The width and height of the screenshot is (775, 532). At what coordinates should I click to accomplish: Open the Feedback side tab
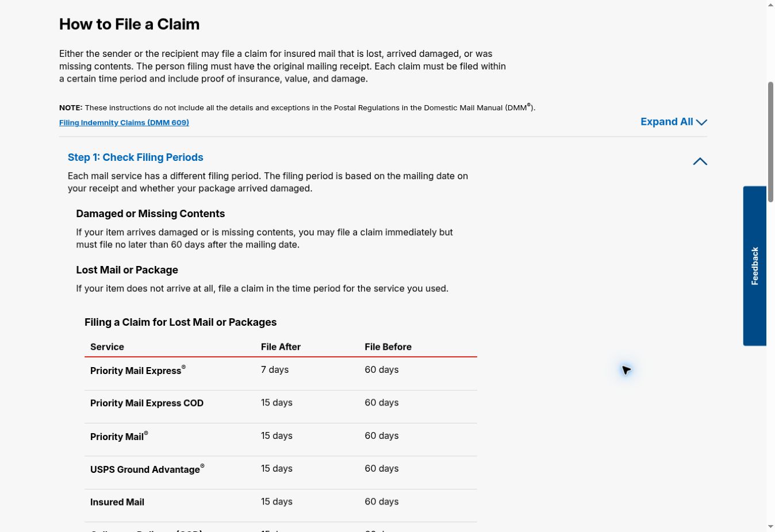(754, 266)
